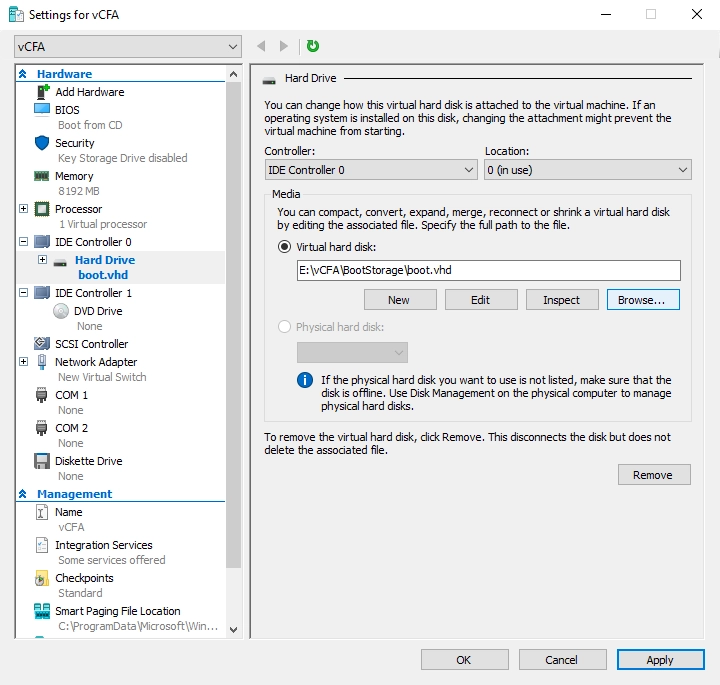The height and width of the screenshot is (685, 720).
Task: Select the Diskette Drive item text
Action: tap(89, 461)
